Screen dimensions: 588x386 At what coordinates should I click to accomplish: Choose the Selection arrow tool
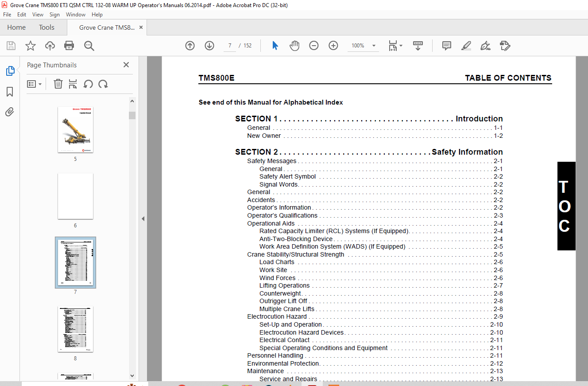[x=275, y=46]
